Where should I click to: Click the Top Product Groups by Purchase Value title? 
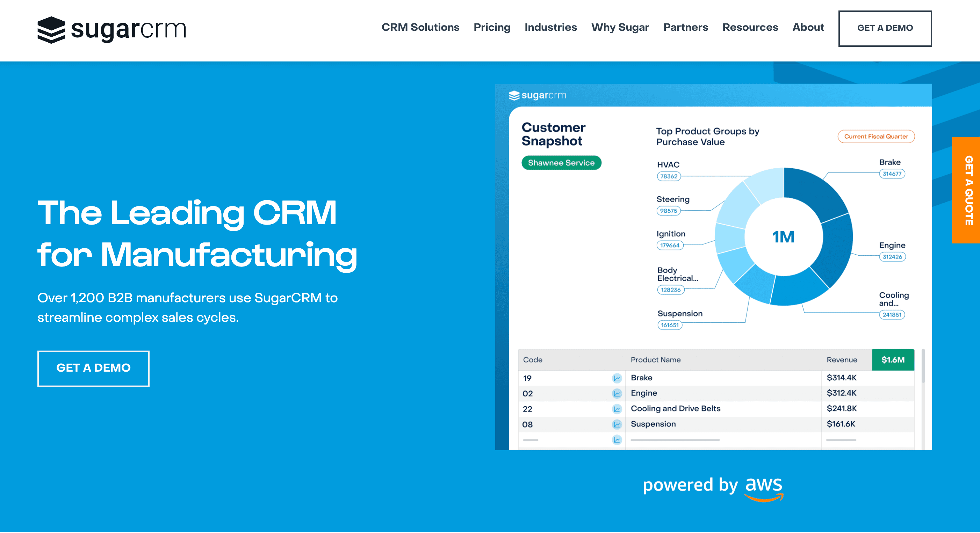point(707,137)
